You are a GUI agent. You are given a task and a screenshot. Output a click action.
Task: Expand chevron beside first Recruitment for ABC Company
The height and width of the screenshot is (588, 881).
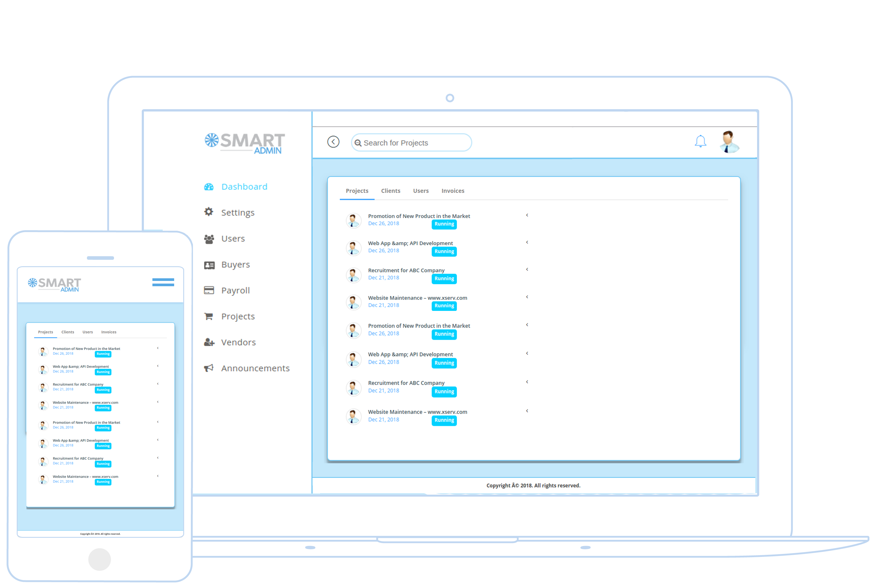click(x=527, y=269)
